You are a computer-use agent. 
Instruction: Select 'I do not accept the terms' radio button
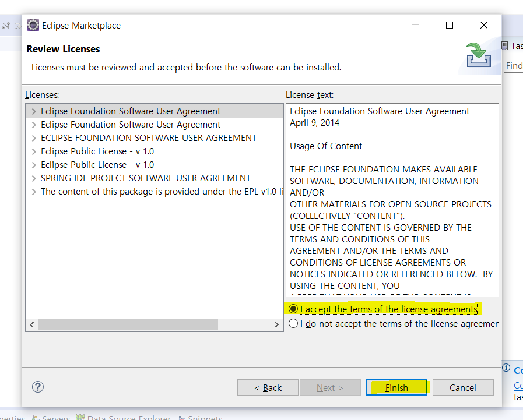pos(293,323)
